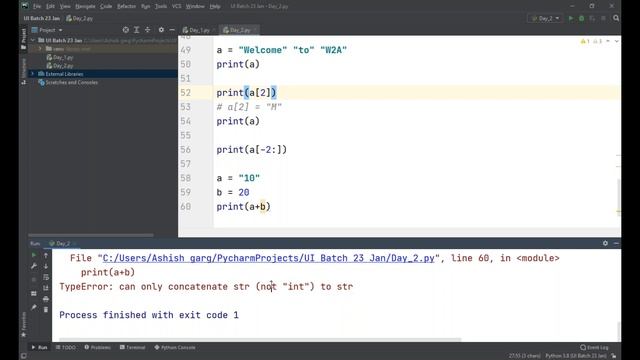Minimize the Run panel
Viewport: 640px width, 360px height.
(616, 243)
